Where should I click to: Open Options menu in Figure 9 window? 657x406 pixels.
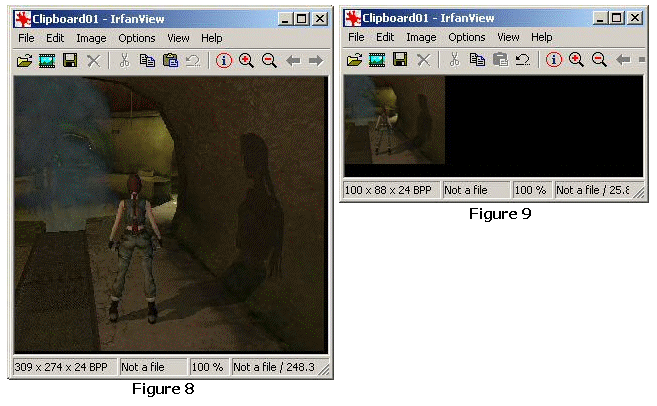(x=467, y=37)
